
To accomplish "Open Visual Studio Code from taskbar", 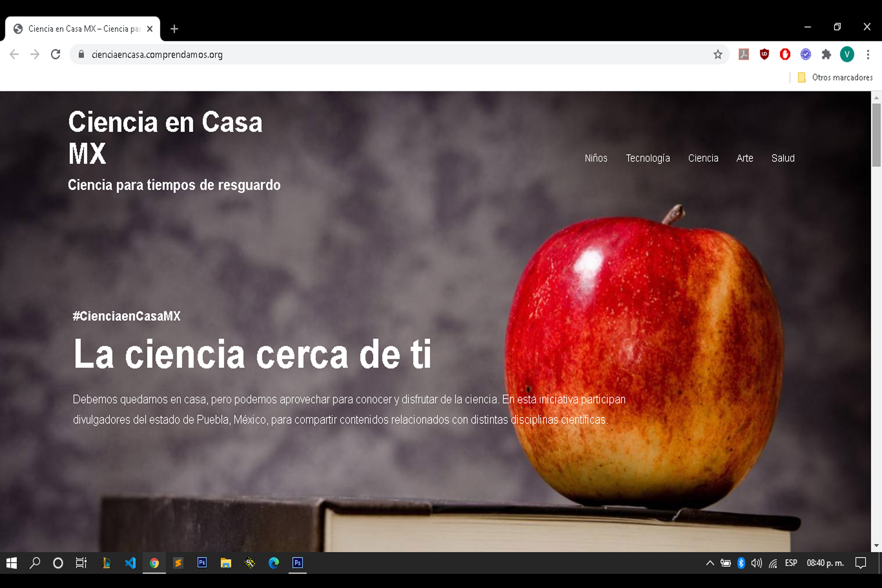I will [x=131, y=563].
